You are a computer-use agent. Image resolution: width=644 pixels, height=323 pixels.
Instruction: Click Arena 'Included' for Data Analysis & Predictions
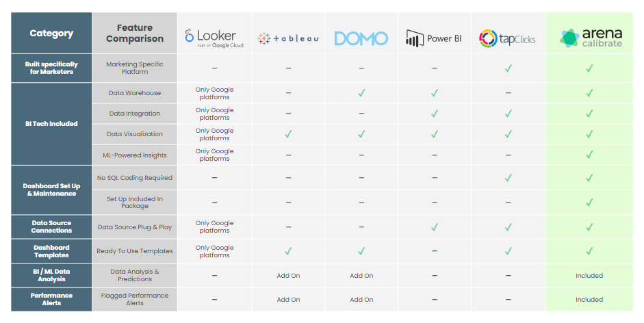pyautogui.click(x=589, y=276)
